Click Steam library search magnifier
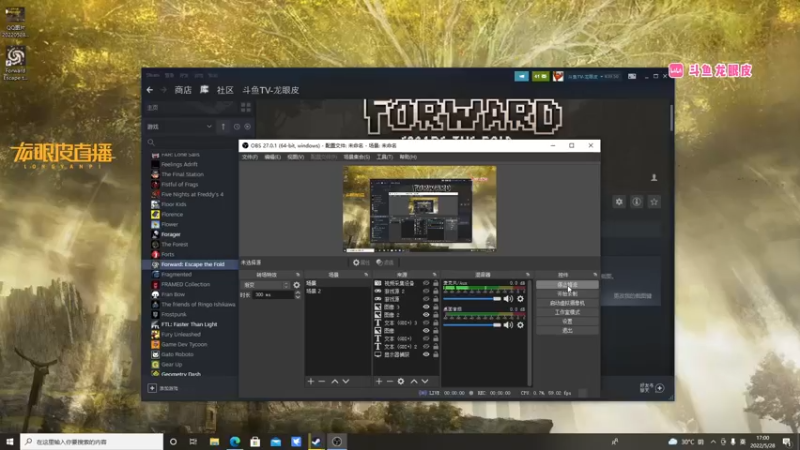This screenshot has width=800, height=450. 151,142
